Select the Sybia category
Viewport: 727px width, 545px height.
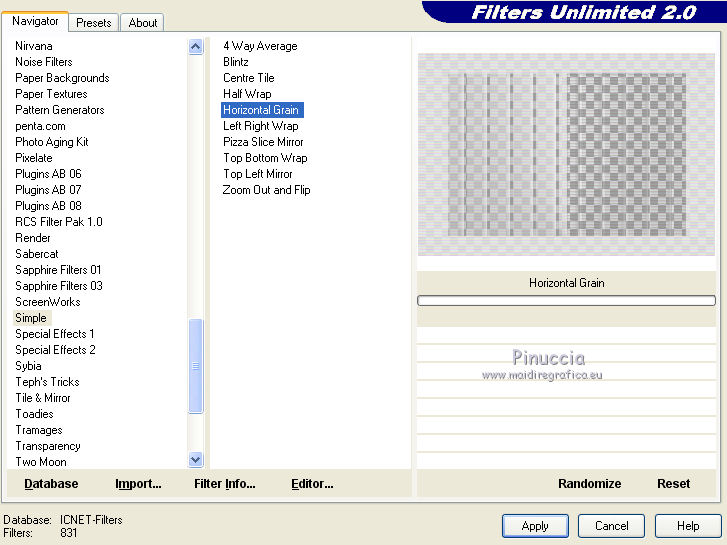click(28, 366)
